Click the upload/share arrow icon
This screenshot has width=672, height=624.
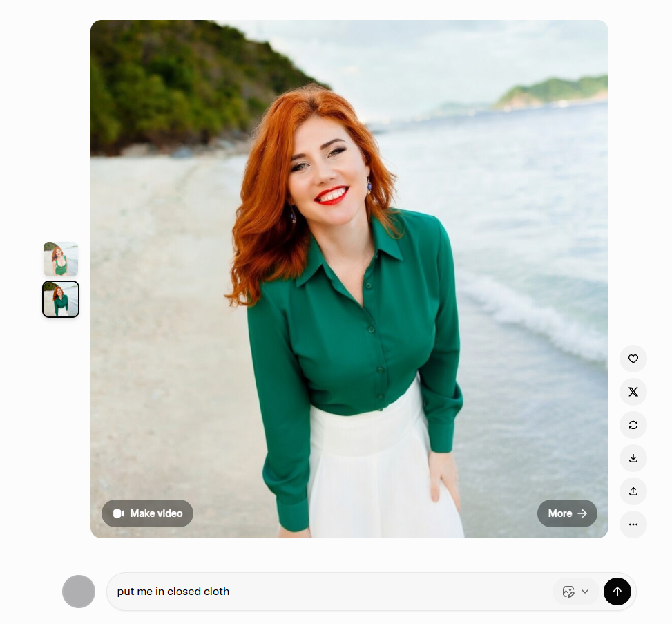tap(633, 491)
